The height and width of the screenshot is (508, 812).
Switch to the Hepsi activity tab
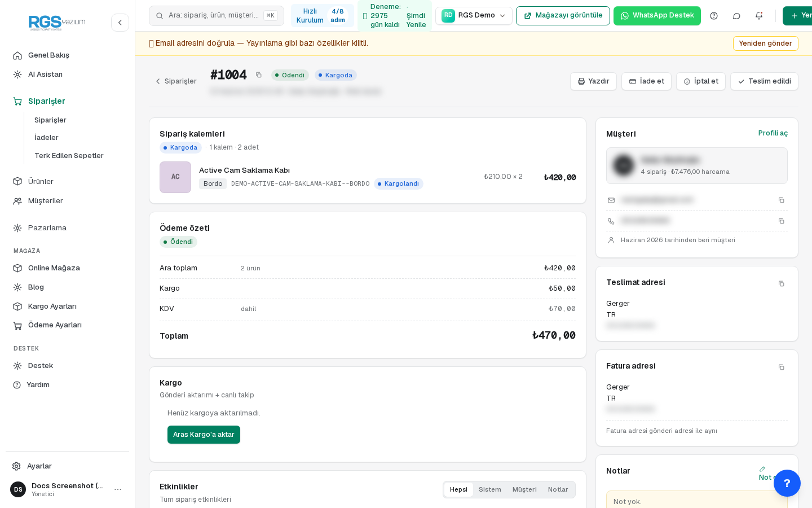pos(458,489)
